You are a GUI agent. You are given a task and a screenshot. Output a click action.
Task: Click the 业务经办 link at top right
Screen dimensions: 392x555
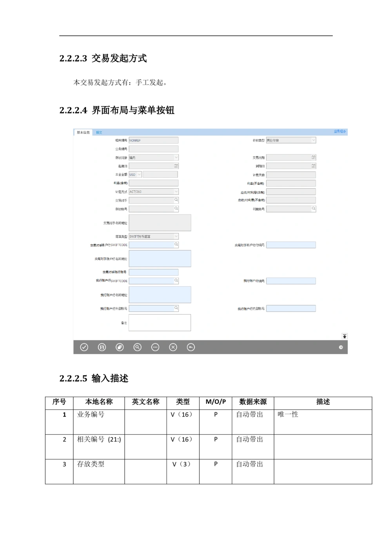[x=339, y=131]
